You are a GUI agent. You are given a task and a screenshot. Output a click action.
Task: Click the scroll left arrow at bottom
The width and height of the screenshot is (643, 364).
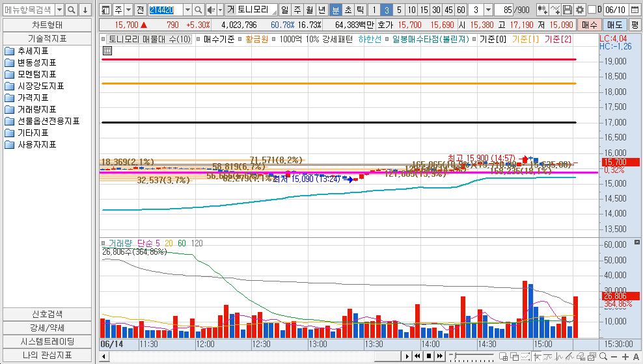point(103,356)
